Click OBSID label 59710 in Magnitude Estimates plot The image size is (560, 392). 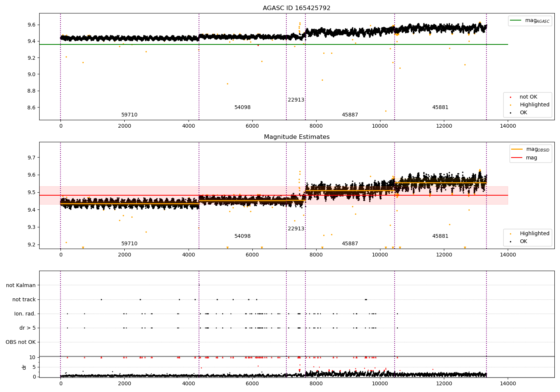[129, 243]
